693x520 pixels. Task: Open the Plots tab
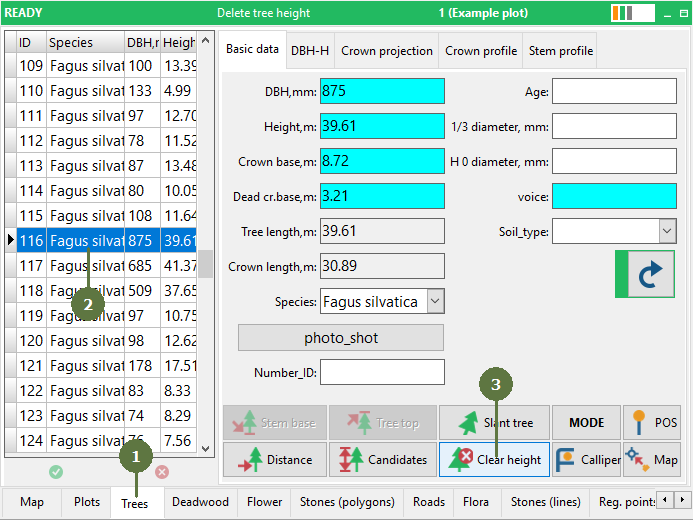[x=87, y=502]
